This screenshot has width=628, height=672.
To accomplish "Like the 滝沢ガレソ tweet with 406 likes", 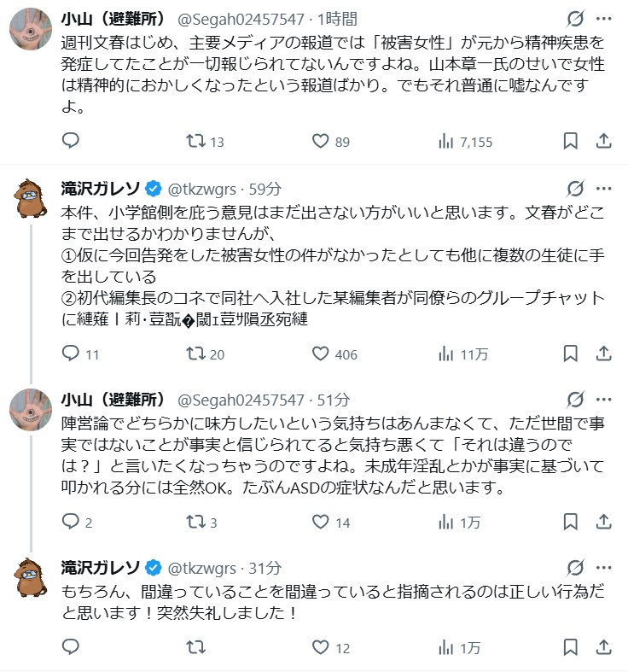I will pos(321,354).
